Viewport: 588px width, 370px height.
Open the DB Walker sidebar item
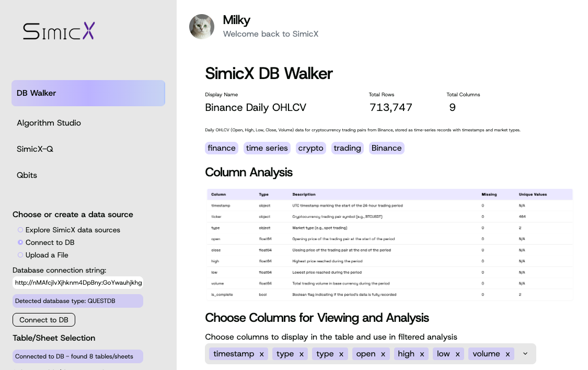point(88,93)
